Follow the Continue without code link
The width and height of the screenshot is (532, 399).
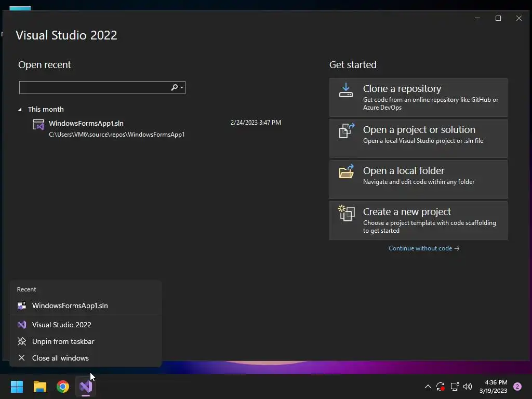pos(424,248)
